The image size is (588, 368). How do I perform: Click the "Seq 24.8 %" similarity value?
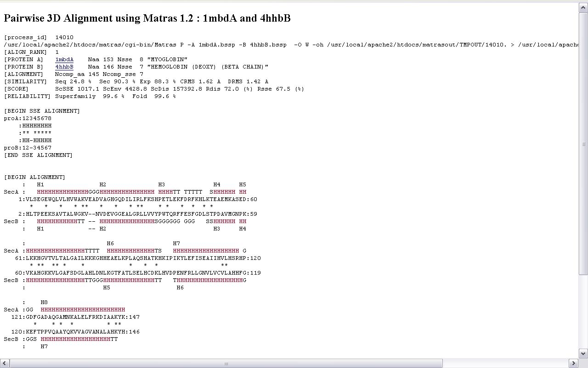(73, 81)
